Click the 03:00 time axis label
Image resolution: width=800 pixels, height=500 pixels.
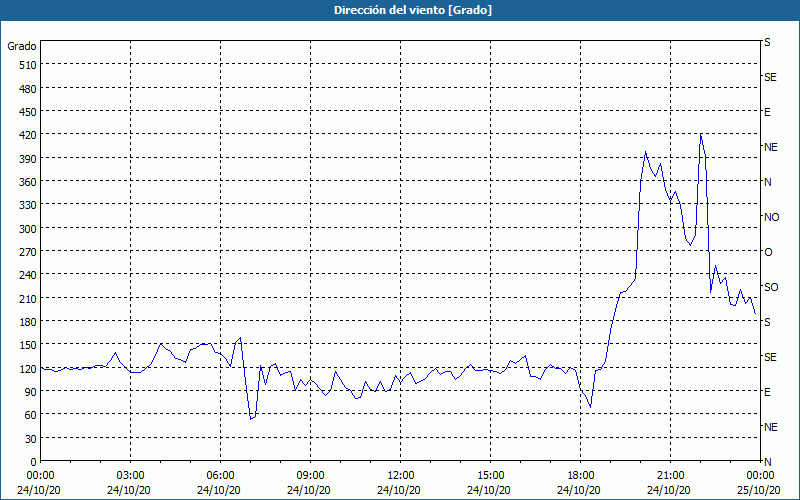131,476
